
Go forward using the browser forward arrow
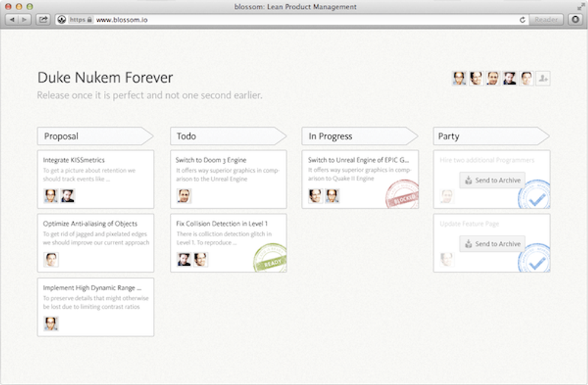tap(24, 20)
